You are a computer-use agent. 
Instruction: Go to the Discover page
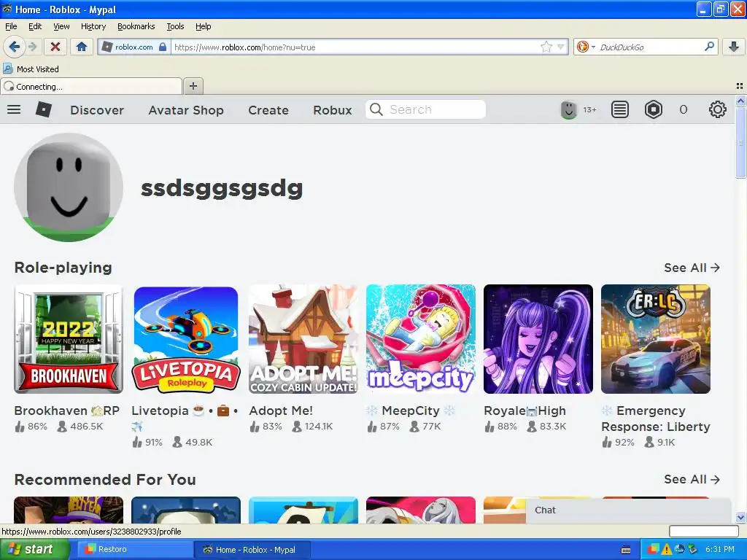click(97, 110)
